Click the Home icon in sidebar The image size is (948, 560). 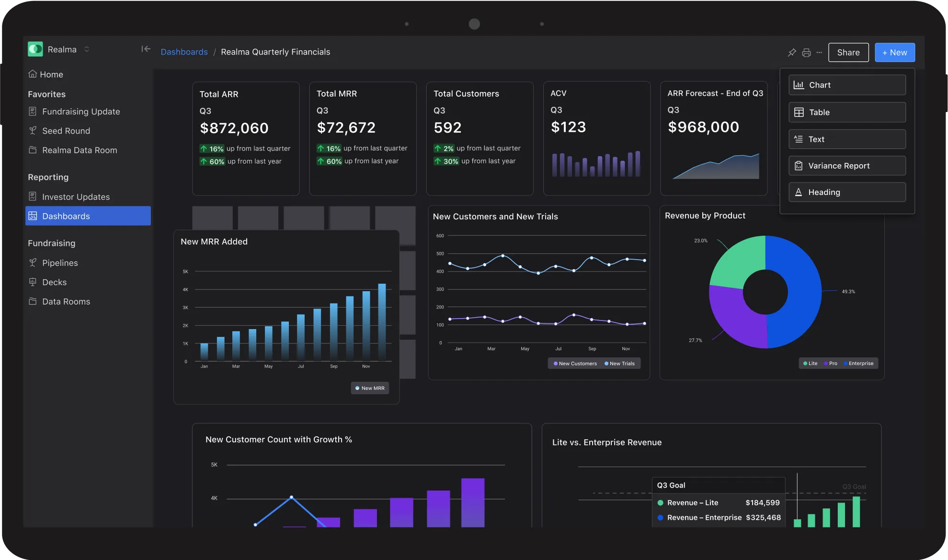point(33,74)
